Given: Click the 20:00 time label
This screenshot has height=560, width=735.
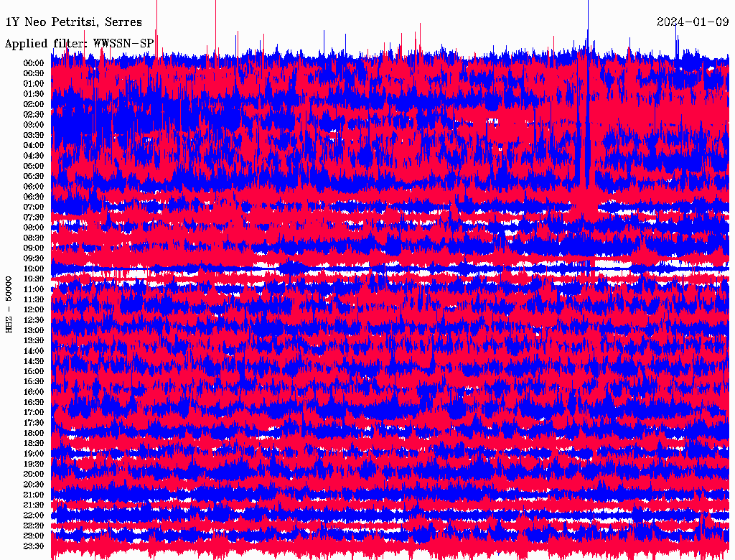Looking at the screenshot, I should coord(34,475).
